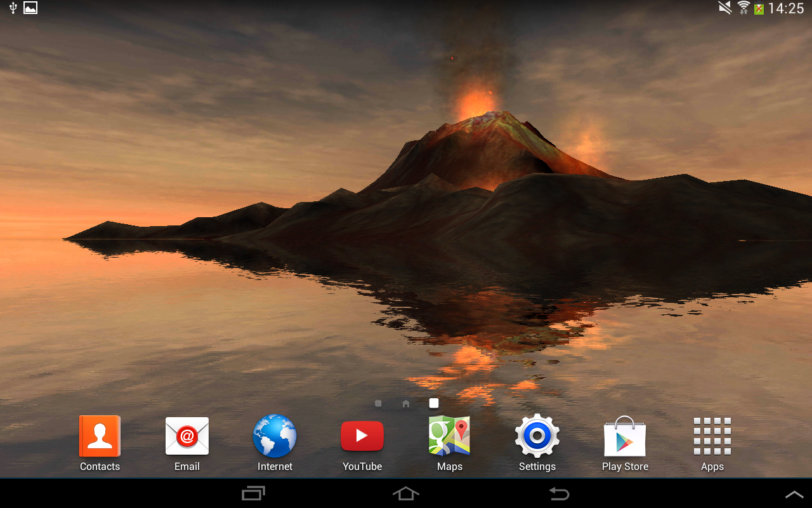
Task: Go to the main home page indicator
Action: tap(406, 403)
